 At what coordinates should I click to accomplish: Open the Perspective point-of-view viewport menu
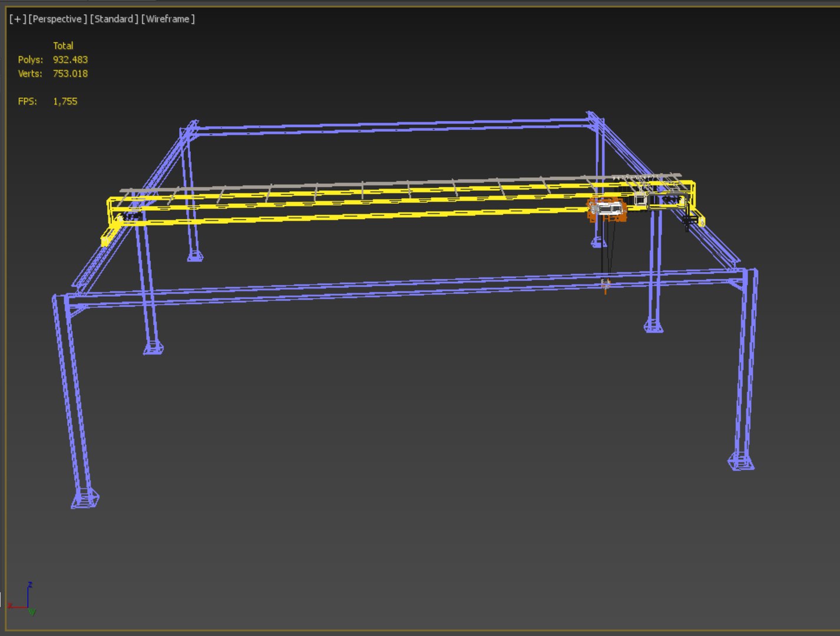pyautogui.click(x=58, y=19)
